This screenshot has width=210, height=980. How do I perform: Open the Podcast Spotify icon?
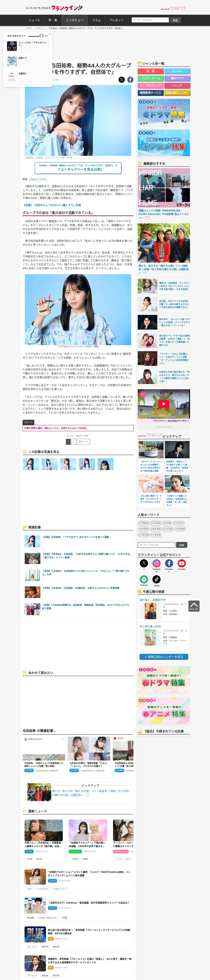[144, 579]
